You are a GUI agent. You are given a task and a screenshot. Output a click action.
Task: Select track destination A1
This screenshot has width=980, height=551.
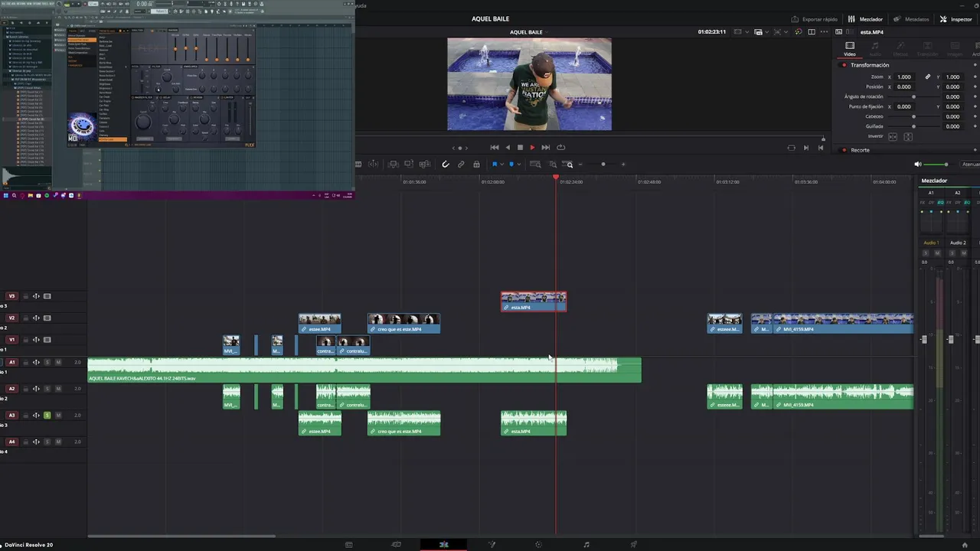click(x=12, y=362)
